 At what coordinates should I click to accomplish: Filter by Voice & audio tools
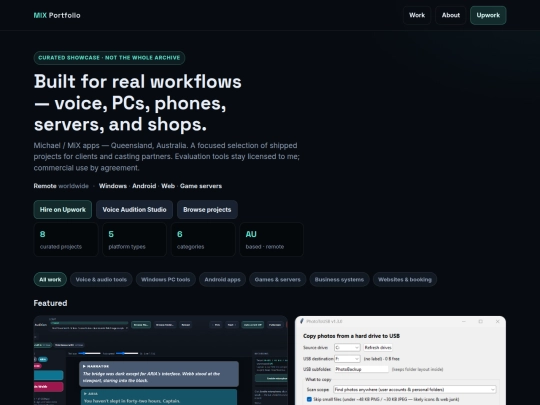pos(101,279)
